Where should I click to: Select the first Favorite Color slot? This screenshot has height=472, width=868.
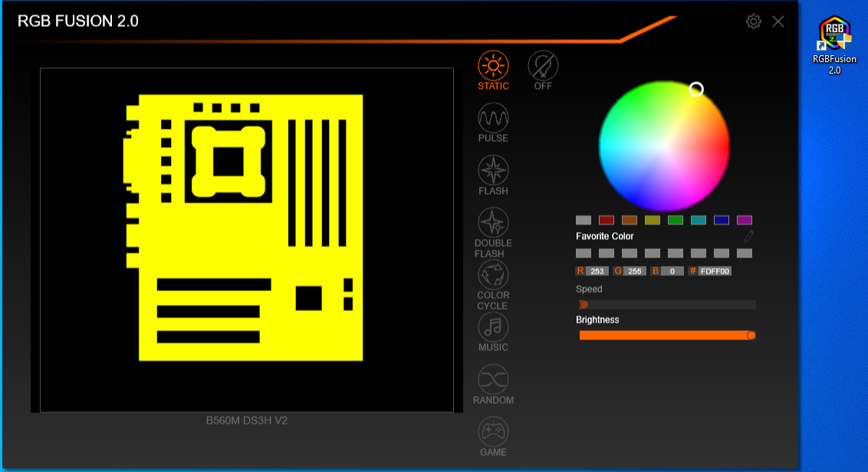click(583, 254)
